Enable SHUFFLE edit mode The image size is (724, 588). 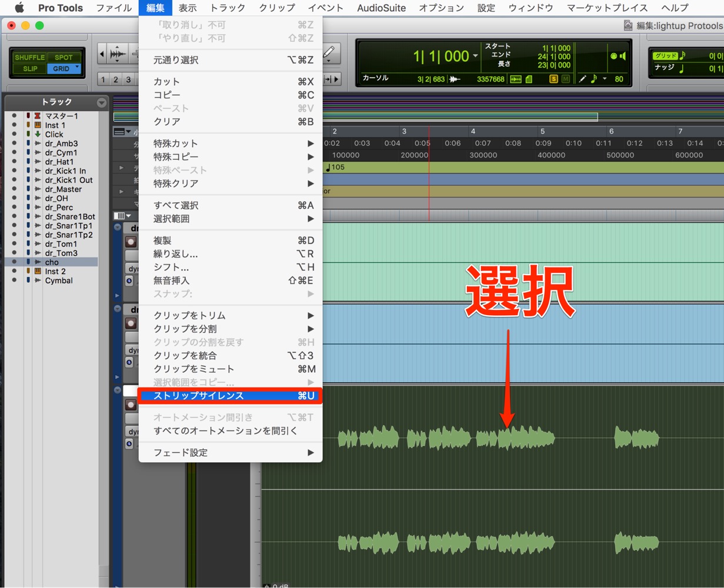click(x=29, y=57)
